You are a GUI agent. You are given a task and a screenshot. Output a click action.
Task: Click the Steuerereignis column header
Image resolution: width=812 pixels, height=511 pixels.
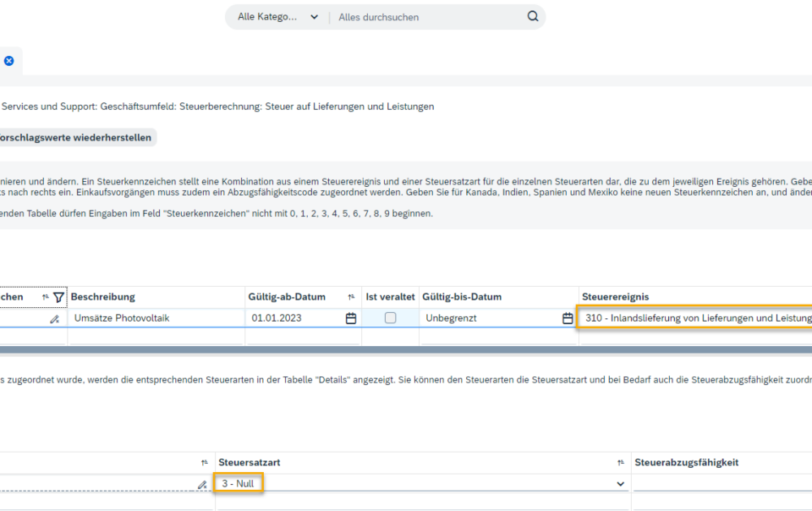[615, 297]
